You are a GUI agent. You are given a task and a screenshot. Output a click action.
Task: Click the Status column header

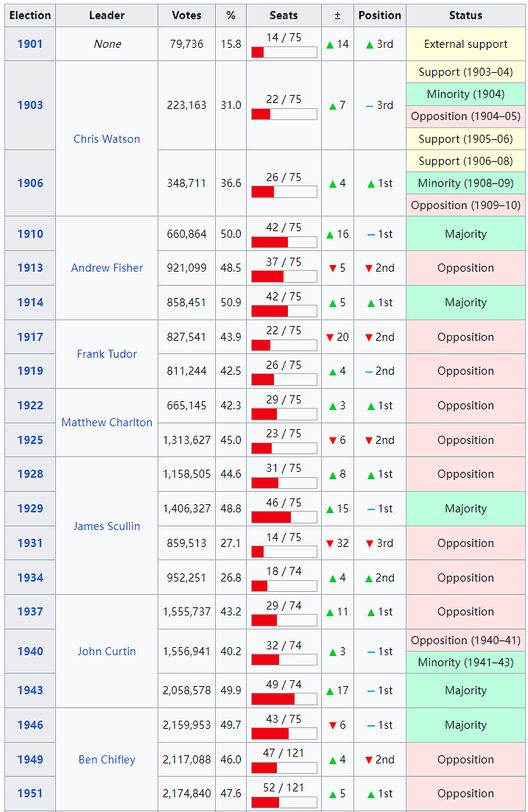[x=465, y=15]
